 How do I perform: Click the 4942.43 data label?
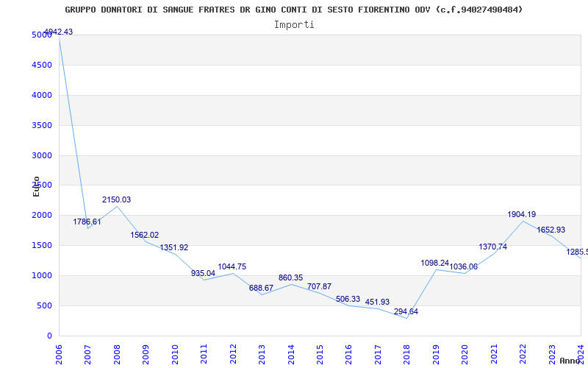click(58, 32)
